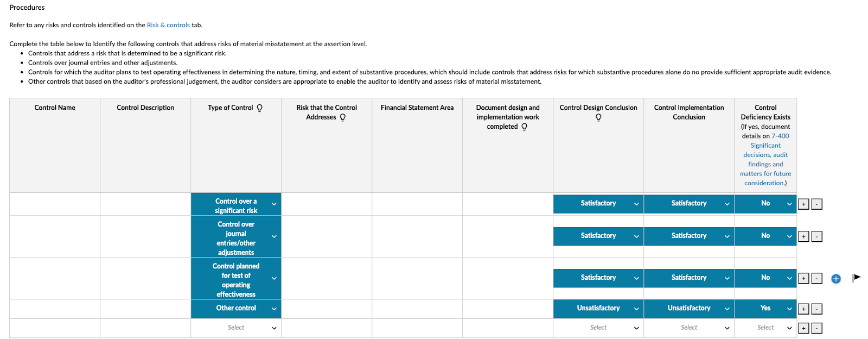868x339 pixels.
Task: View the Control Design Conclusion guidance lightbulb
Action: [x=598, y=117]
